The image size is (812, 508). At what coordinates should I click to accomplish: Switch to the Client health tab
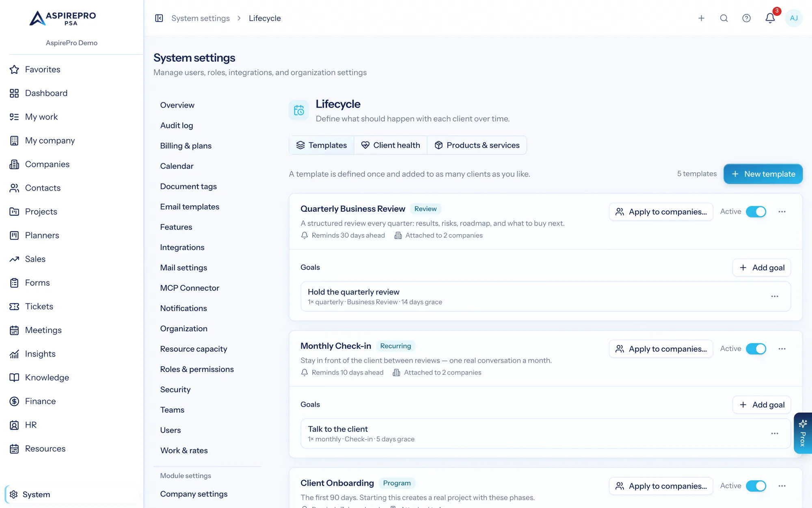391,145
